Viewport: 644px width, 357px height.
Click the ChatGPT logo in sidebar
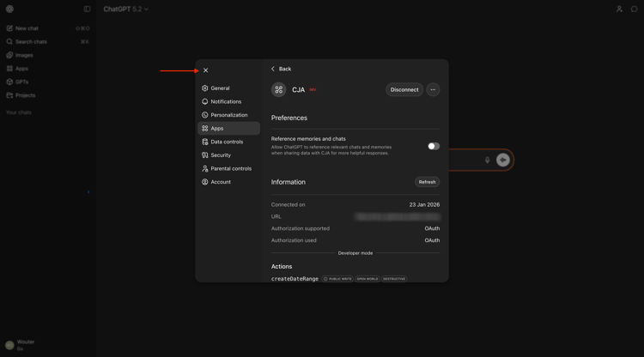(x=9, y=9)
